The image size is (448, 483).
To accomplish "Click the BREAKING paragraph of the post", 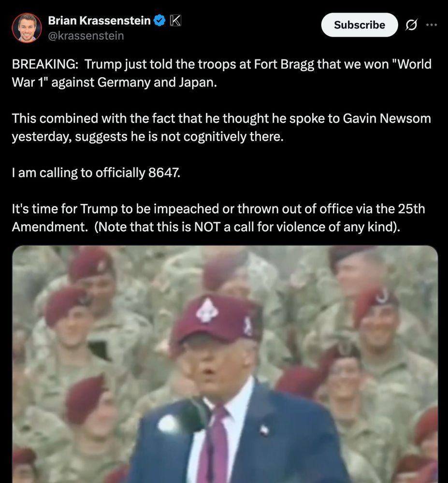I will (x=221, y=73).
